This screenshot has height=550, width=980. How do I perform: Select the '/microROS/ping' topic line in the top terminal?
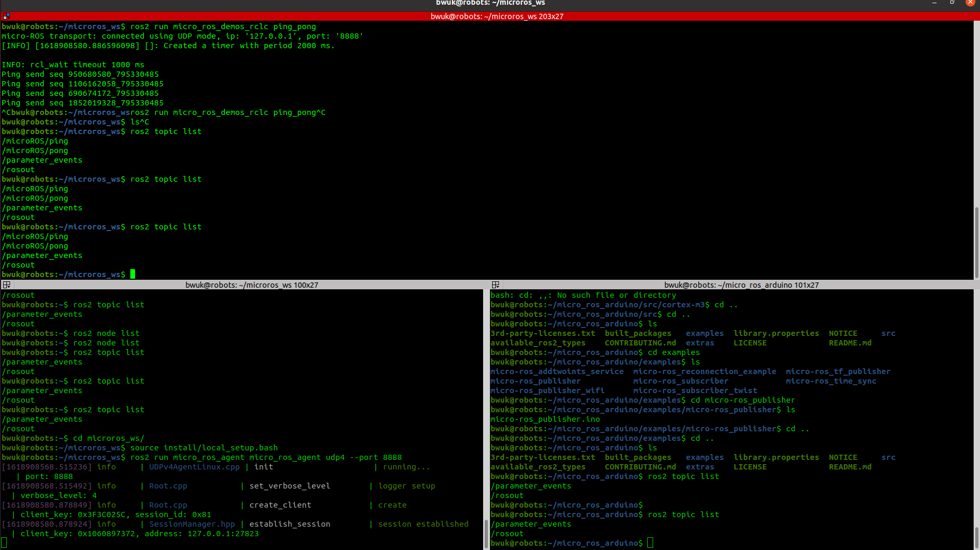tap(34, 141)
